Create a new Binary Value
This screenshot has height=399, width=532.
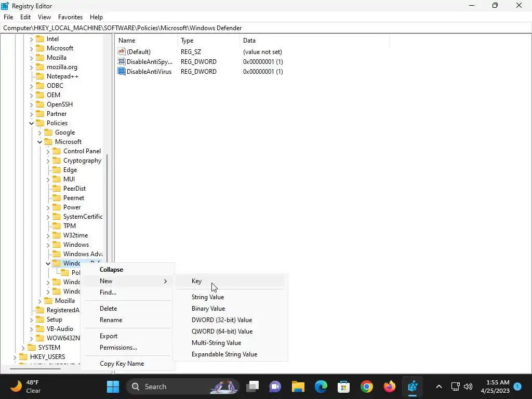208,309
